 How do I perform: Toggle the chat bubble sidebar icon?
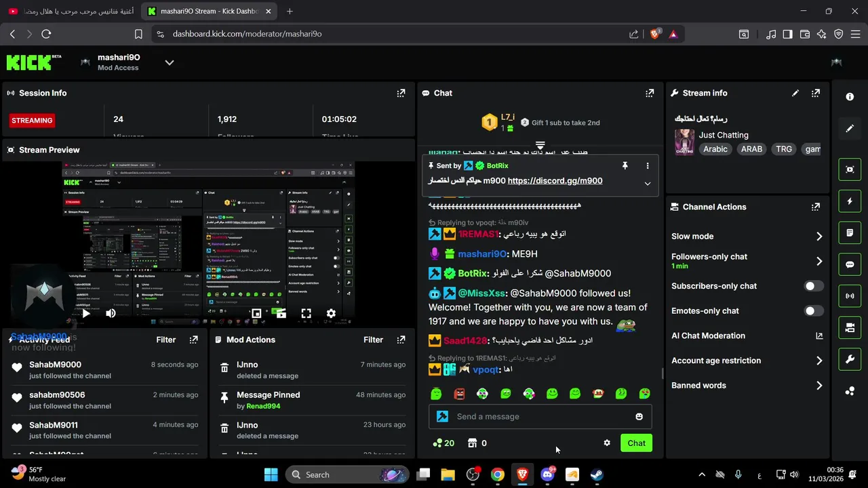tap(850, 264)
